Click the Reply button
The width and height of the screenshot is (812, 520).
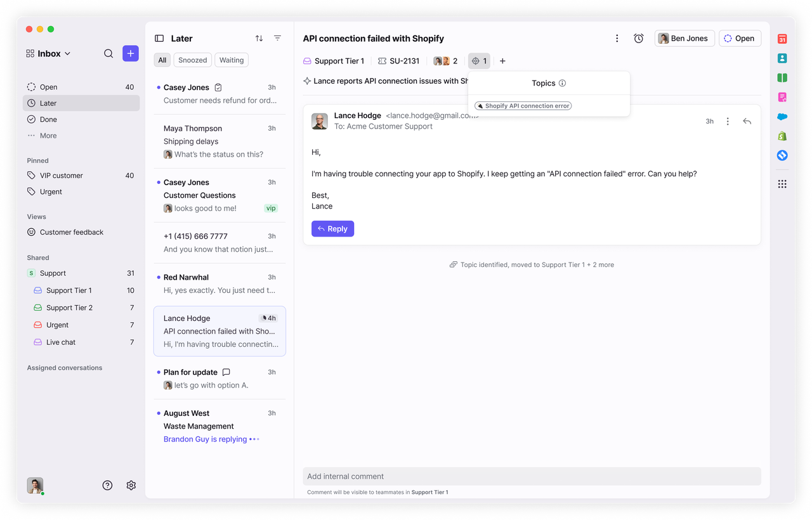[332, 229]
